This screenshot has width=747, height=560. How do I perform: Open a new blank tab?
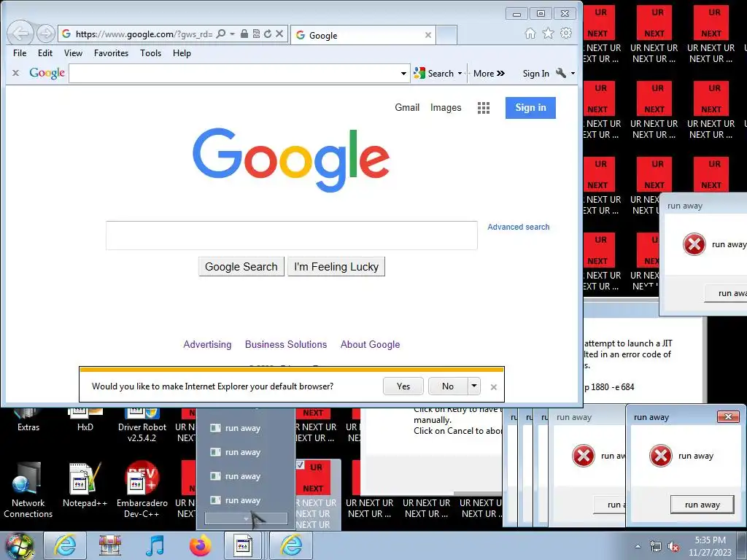(x=446, y=35)
